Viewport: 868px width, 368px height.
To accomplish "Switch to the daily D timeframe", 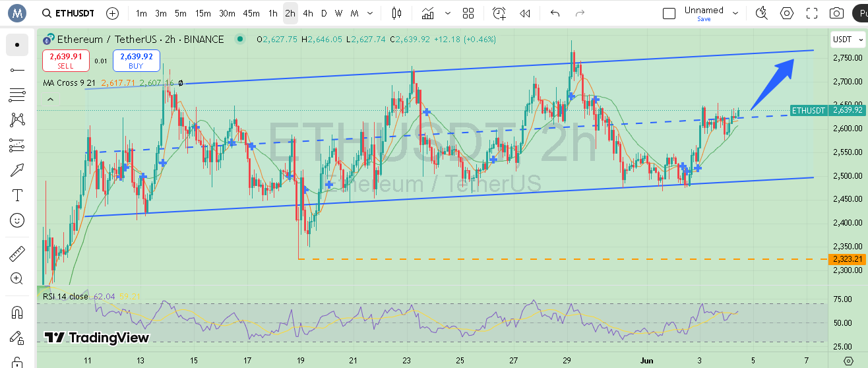I will tap(324, 13).
